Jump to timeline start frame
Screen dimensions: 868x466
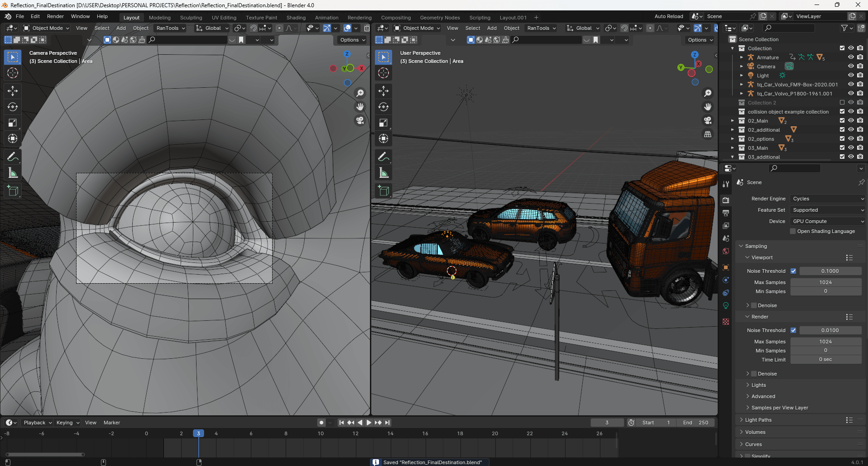[342, 423]
